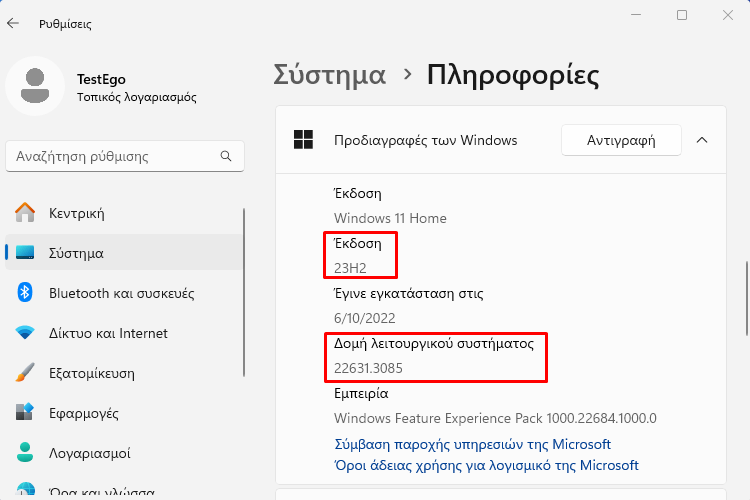This screenshot has height=500, width=750.
Task: Select Σύστημα in sidebar
Action: (124, 253)
